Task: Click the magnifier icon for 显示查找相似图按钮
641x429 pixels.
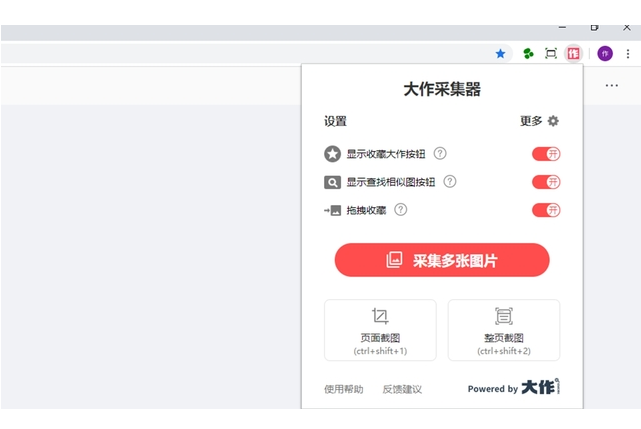Action: pos(332,182)
